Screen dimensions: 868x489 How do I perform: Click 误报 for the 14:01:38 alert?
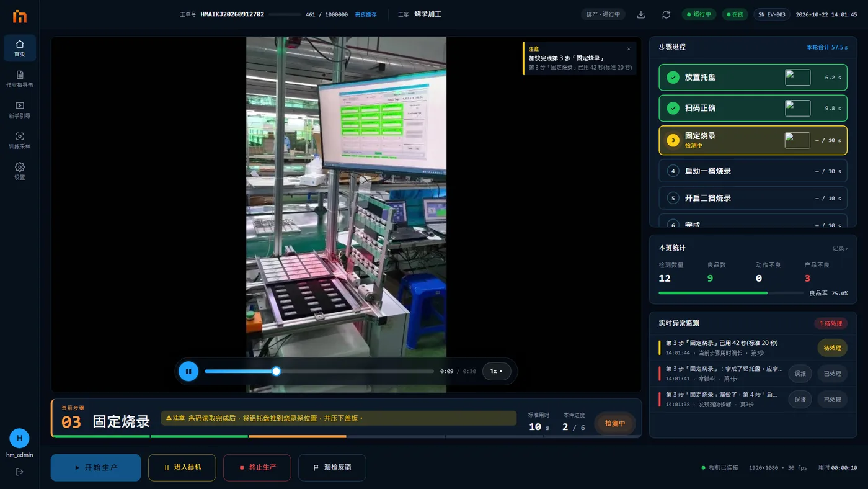click(x=800, y=400)
